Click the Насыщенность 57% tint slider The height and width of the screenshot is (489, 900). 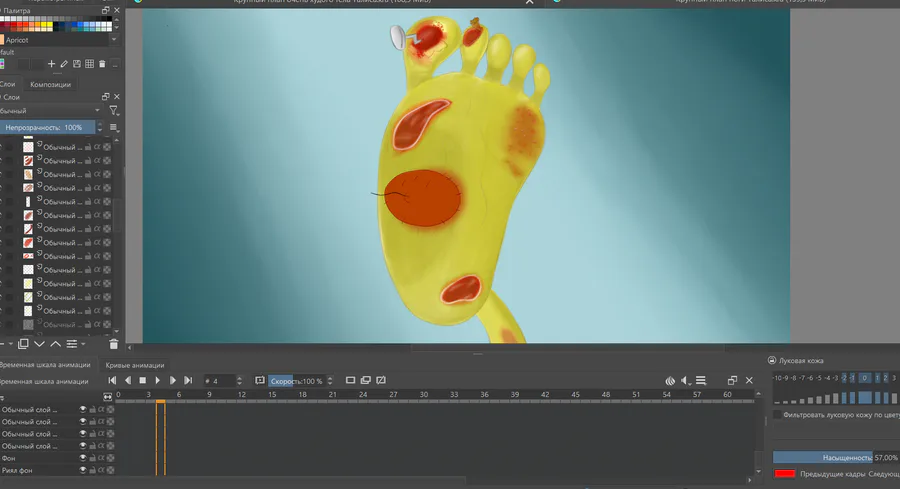point(836,457)
